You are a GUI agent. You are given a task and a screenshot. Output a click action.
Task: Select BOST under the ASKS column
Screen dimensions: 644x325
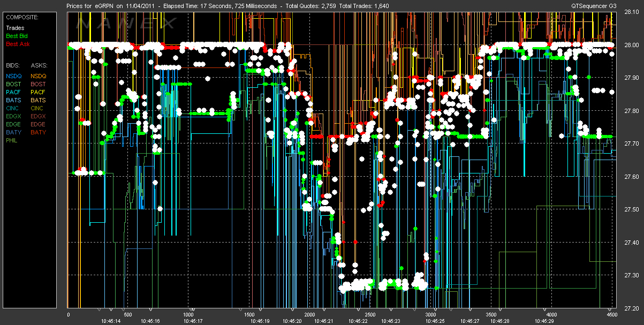click(x=39, y=84)
